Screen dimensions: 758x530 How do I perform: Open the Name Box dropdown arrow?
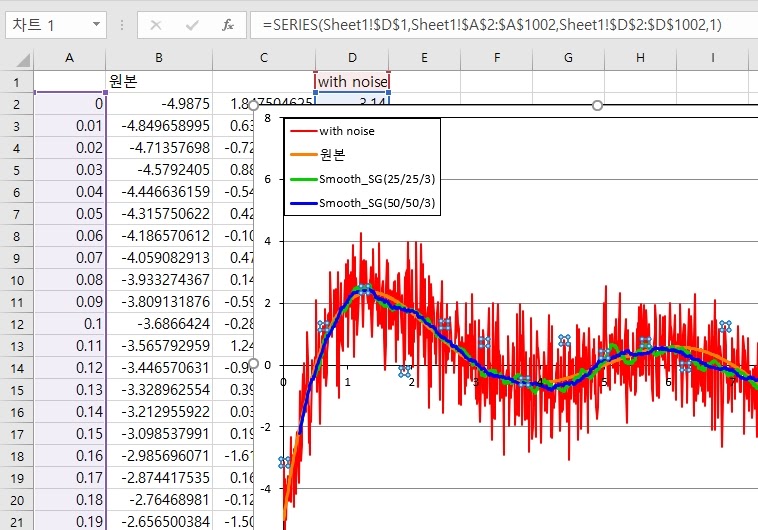[x=96, y=24]
